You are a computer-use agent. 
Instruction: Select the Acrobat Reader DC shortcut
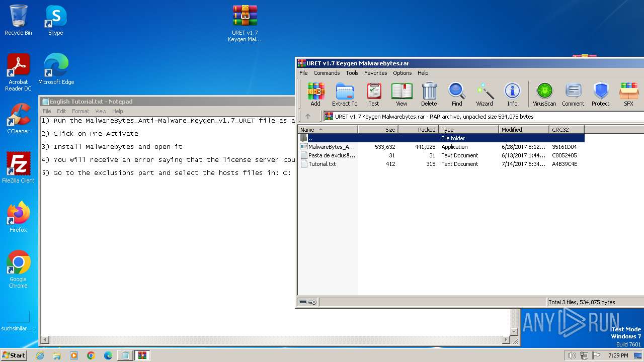coord(18,73)
